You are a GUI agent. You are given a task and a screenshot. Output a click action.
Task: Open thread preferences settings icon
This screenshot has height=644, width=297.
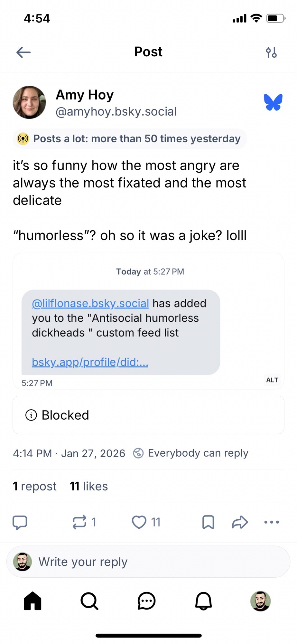(271, 52)
